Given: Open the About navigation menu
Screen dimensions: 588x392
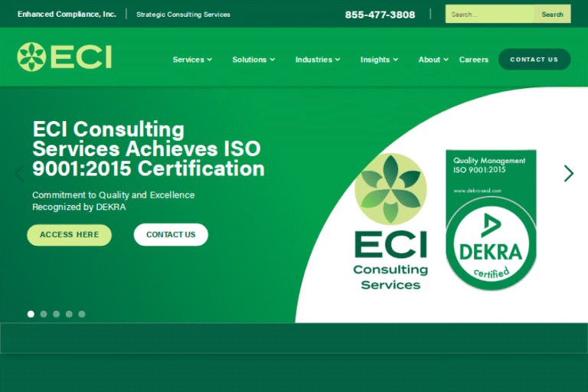Looking at the screenshot, I should click(433, 60).
